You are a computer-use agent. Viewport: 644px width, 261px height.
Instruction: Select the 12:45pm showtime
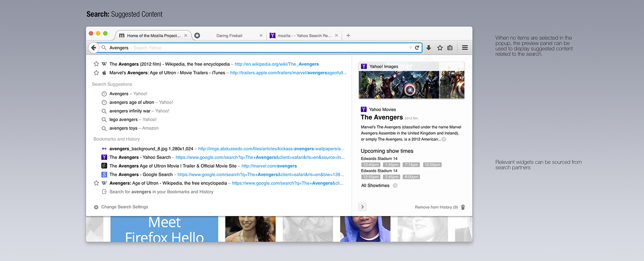pos(371,165)
